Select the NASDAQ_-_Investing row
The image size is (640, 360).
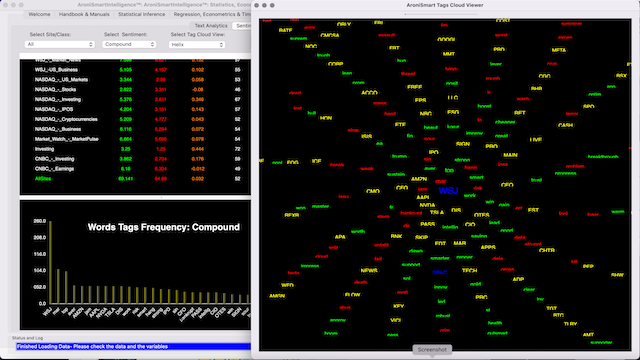135,100
